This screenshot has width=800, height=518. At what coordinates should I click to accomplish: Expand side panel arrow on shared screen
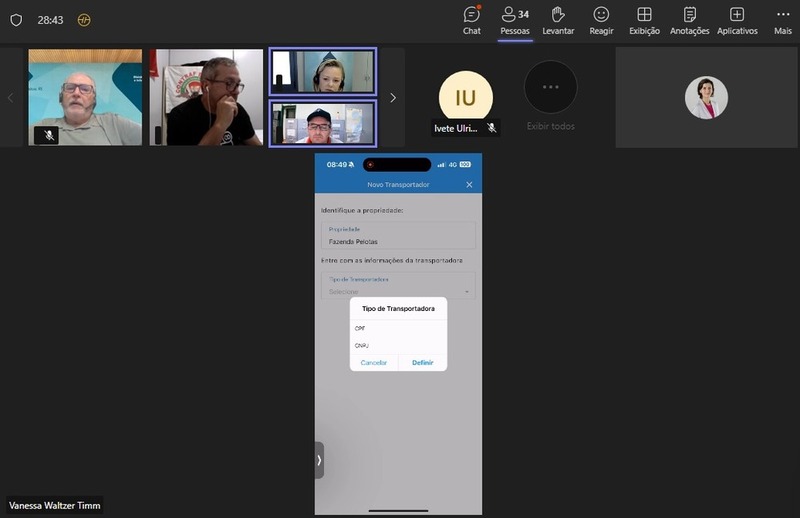pos(319,460)
